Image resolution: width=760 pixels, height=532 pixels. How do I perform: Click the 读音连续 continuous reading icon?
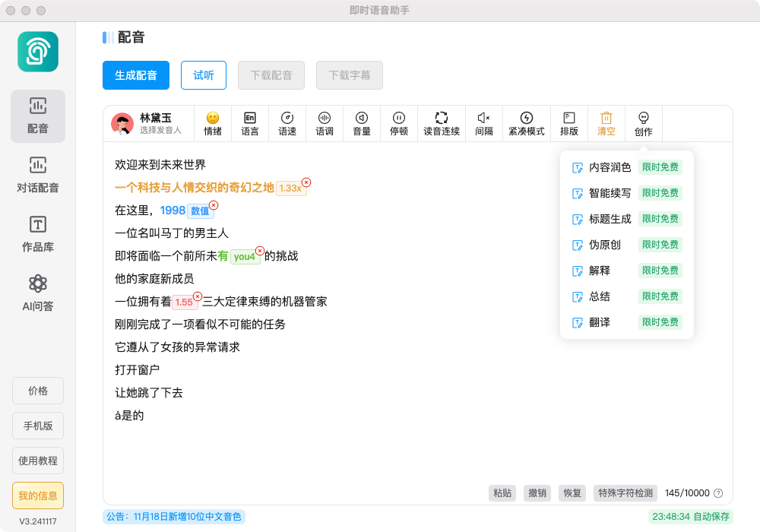pos(442,123)
